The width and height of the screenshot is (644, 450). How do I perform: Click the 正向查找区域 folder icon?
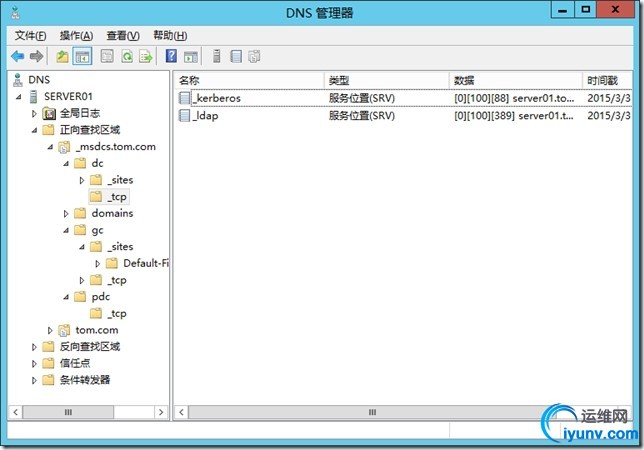click(x=48, y=130)
